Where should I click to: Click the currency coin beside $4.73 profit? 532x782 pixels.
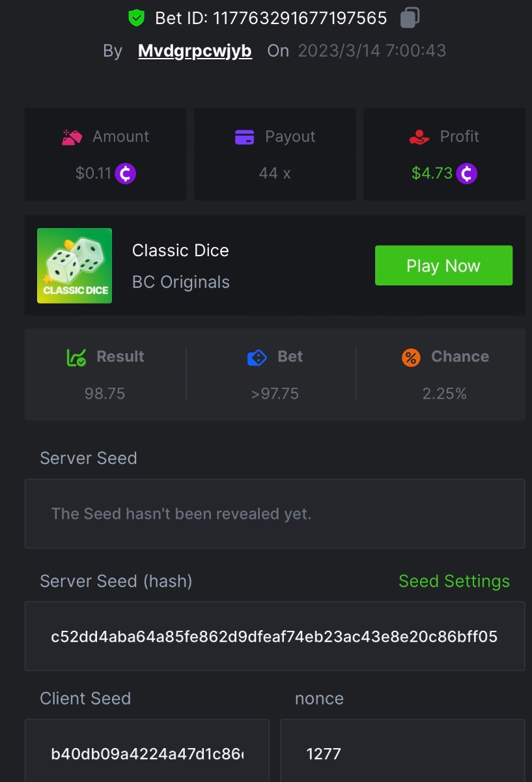[466, 173]
